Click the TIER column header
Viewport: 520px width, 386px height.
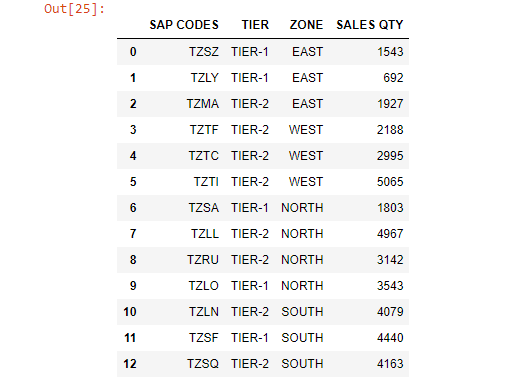pyautogui.click(x=255, y=25)
